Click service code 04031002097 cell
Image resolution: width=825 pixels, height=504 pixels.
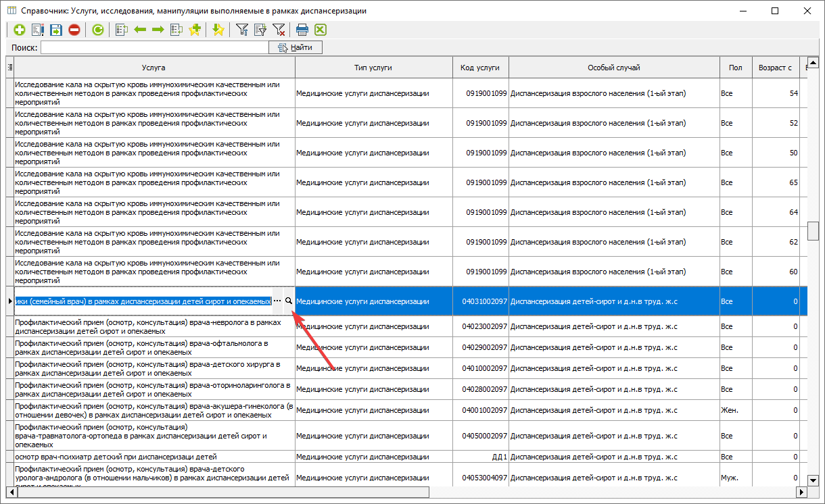pyautogui.click(x=481, y=301)
